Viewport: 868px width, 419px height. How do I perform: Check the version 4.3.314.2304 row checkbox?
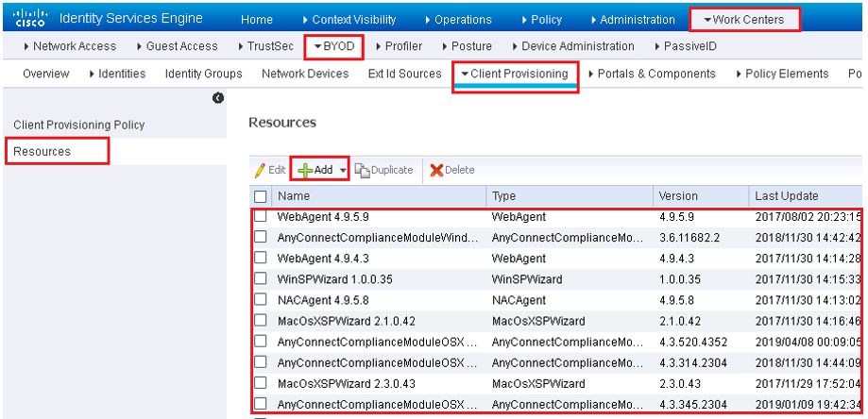[x=260, y=362]
